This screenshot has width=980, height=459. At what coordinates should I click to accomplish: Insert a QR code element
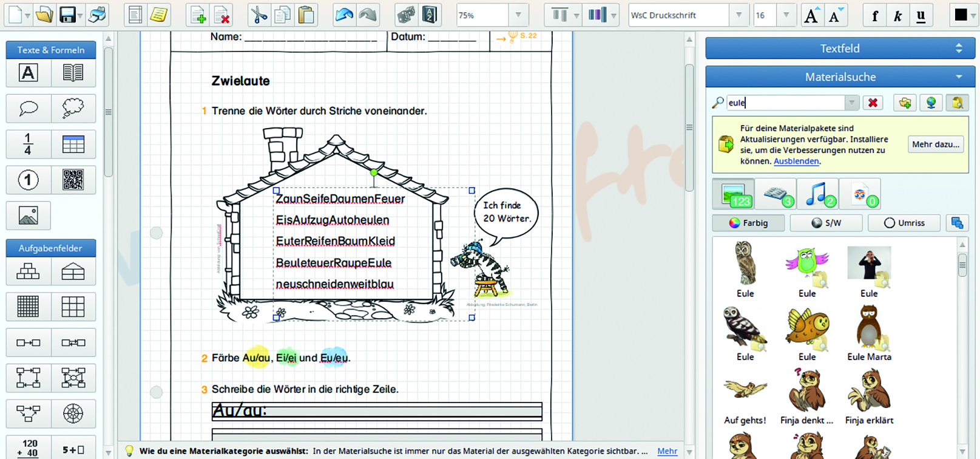[x=73, y=180]
